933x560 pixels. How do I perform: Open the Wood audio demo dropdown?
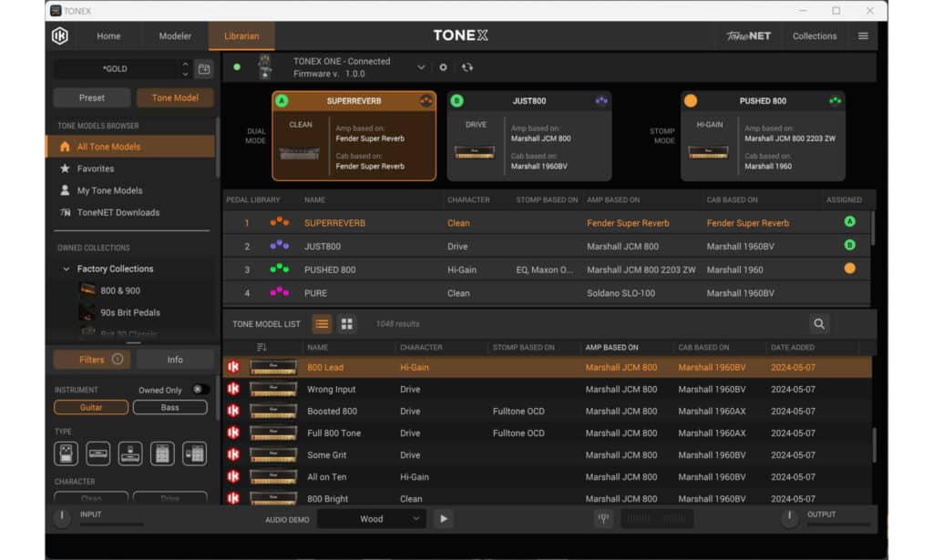point(372,519)
